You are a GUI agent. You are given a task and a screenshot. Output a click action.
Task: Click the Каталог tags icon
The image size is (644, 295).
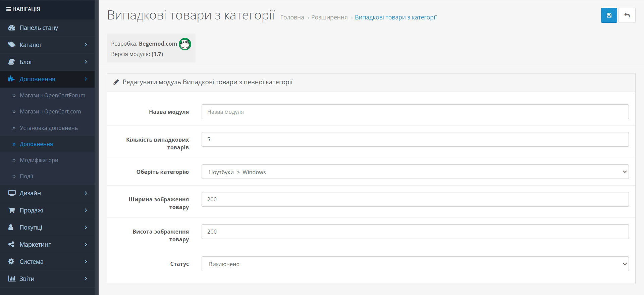tap(12, 45)
